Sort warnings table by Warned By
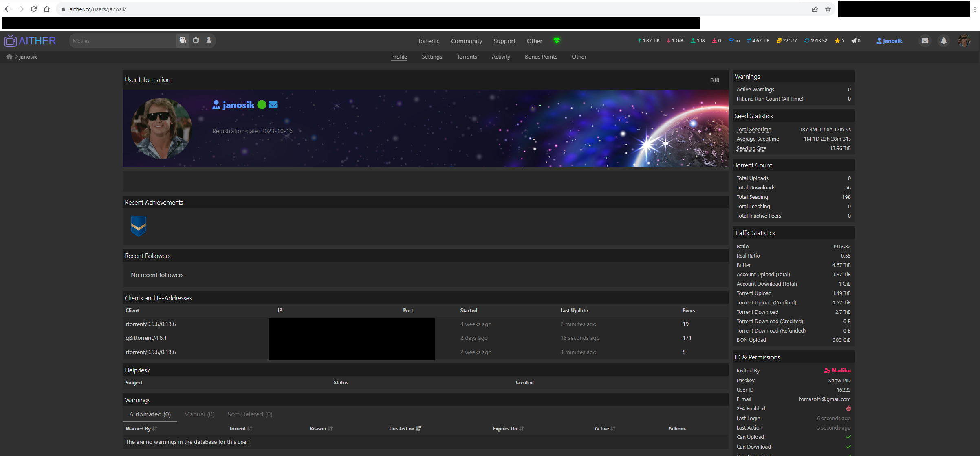Viewport: 980px width, 456px height. click(141, 428)
